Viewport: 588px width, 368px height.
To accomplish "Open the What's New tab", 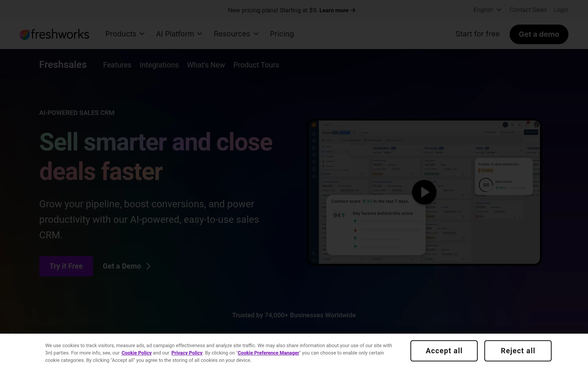I will (x=206, y=65).
